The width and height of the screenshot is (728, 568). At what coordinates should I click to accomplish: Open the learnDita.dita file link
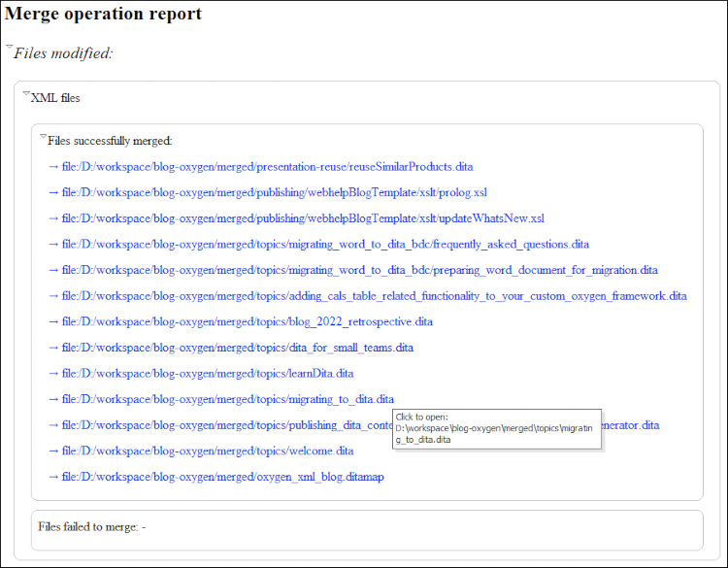[207, 373]
